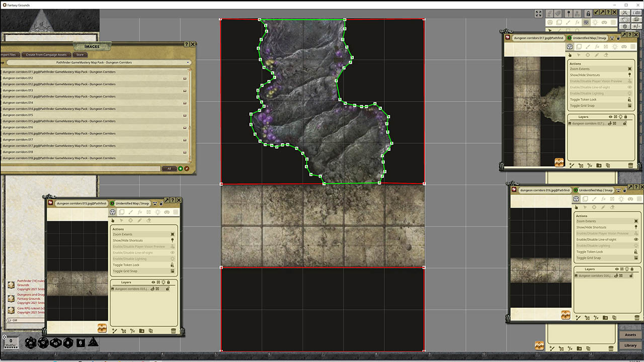Open the Library sidebar tab
The width and height of the screenshot is (644, 362).
click(630, 345)
